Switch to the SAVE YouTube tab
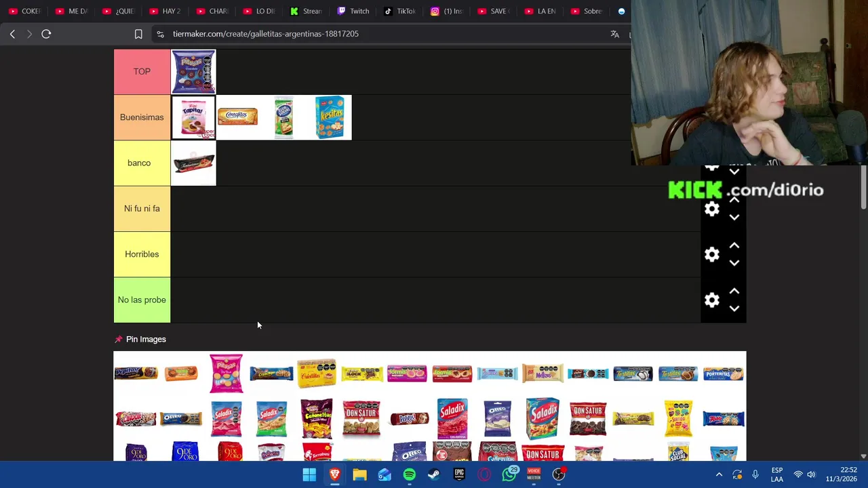Image resolution: width=868 pixels, height=488 pixels. [x=493, y=11]
